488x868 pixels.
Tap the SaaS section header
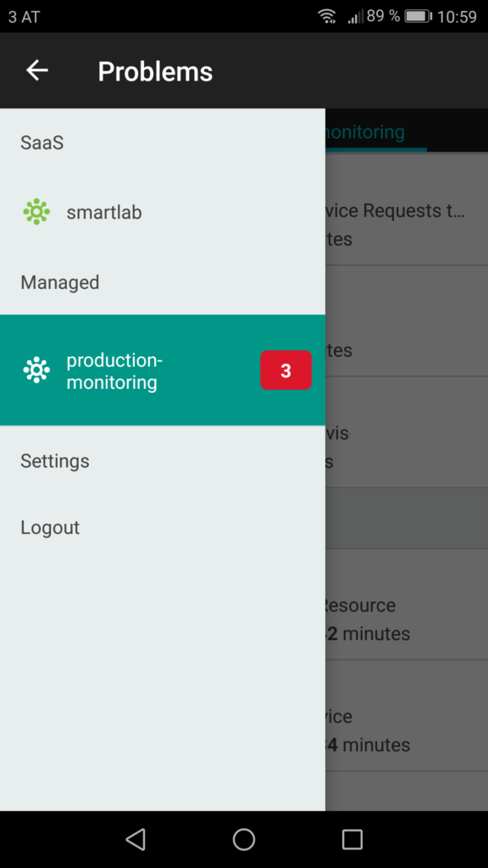pyautogui.click(x=42, y=142)
